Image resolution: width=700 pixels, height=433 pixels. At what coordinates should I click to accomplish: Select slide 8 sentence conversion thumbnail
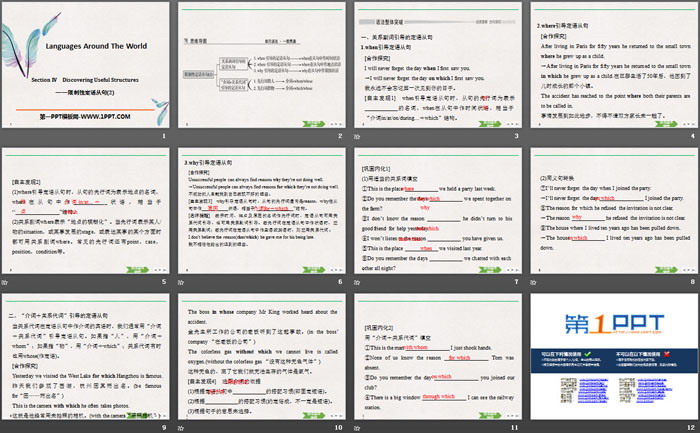[614, 211]
